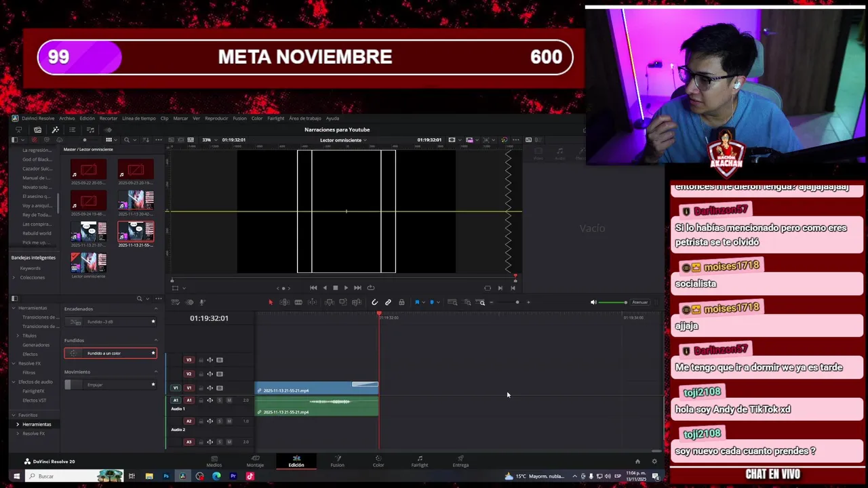Select the Fundido -3 dB transition
Image resolution: width=868 pixels, height=488 pixels.
111,322
